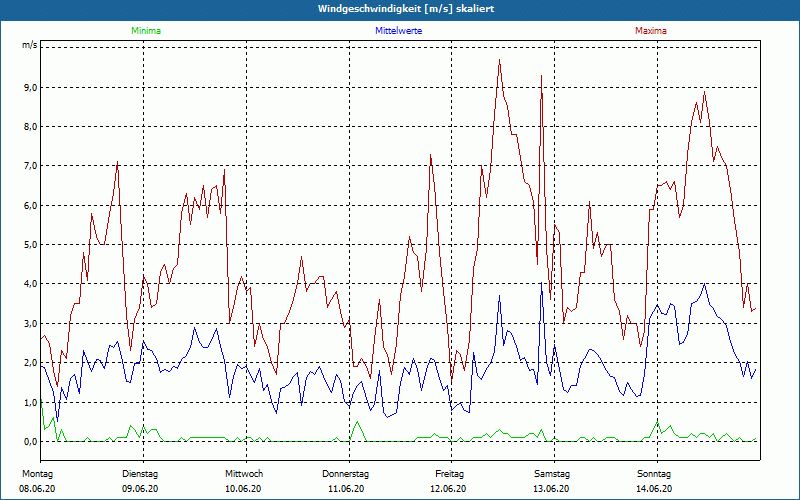This screenshot has height=500, width=800.
Task: Click the 'Dienstag' day label
Action: [x=140, y=474]
